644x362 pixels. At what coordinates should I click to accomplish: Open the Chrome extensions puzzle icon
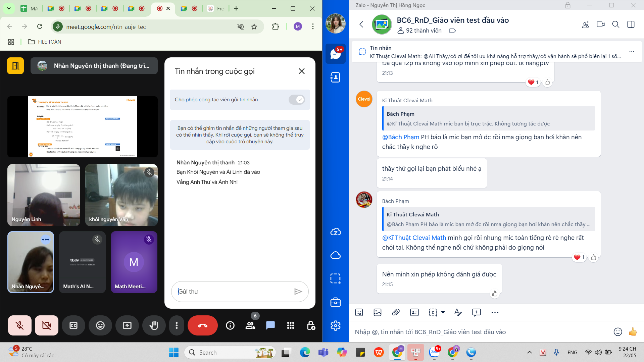pos(276,27)
